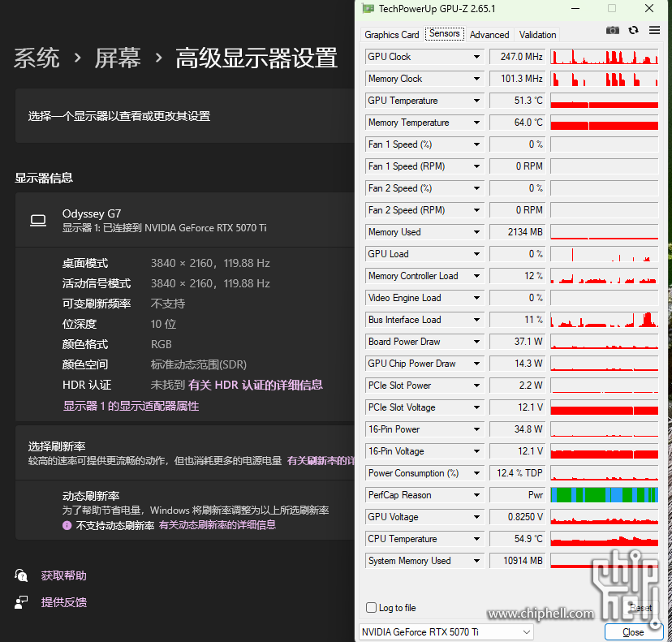The height and width of the screenshot is (642, 672).
Task: Open the GPU-Z hamburger menu
Action: click(654, 30)
